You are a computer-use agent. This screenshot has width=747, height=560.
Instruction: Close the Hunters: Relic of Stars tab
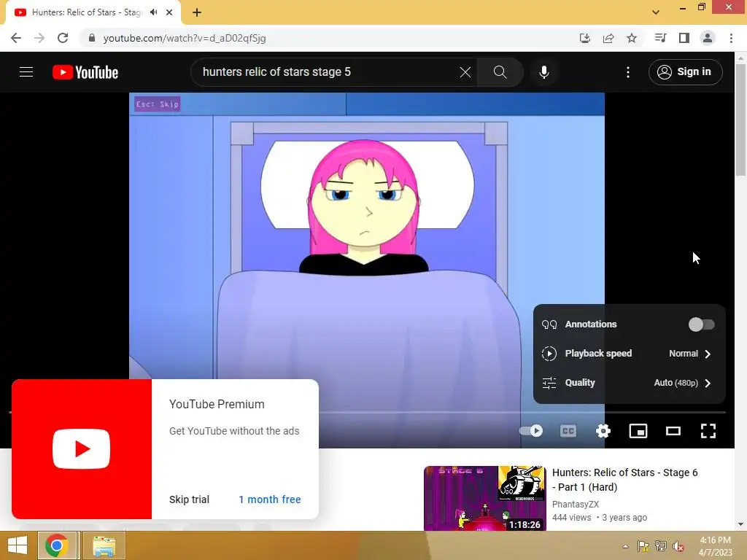pyautogui.click(x=169, y=12)
